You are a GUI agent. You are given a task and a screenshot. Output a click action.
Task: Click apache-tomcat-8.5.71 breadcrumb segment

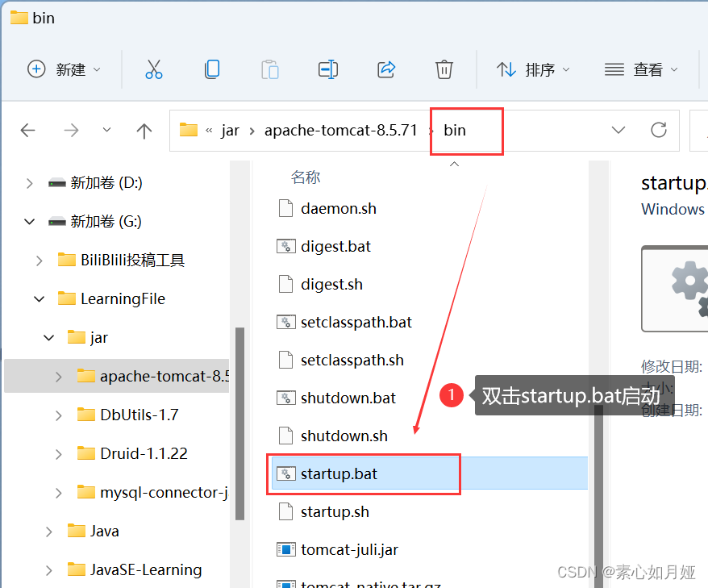coord(341,131)
